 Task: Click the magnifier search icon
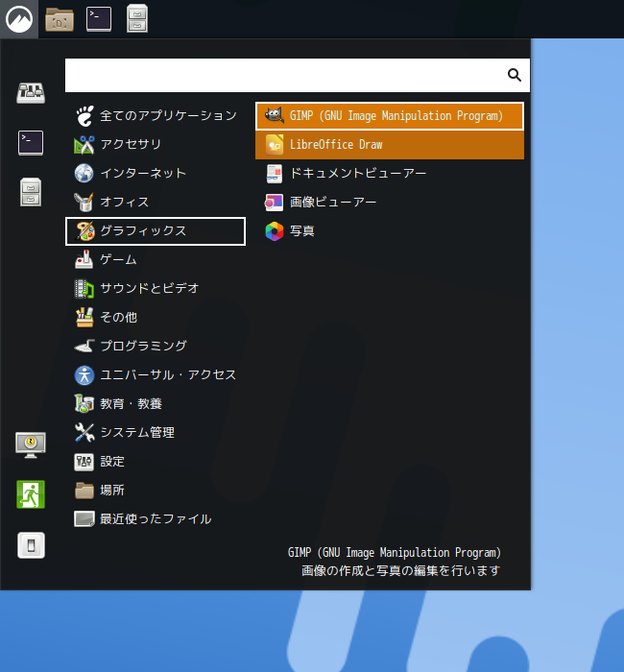tap(515, 75)
